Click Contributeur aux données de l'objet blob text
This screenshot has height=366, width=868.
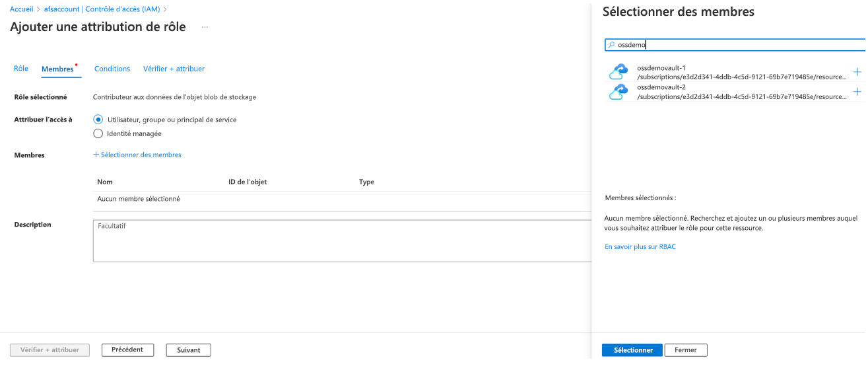[x=174, y=97]
